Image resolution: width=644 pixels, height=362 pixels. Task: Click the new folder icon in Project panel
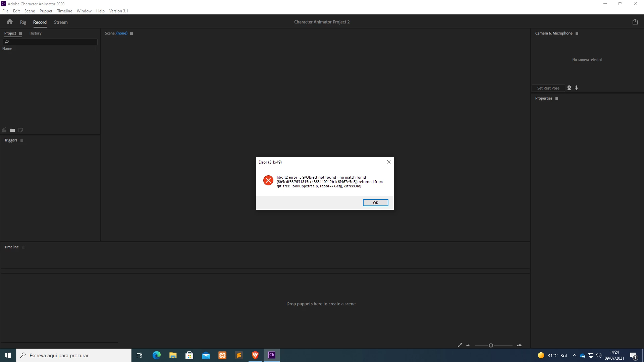point(12,130)
